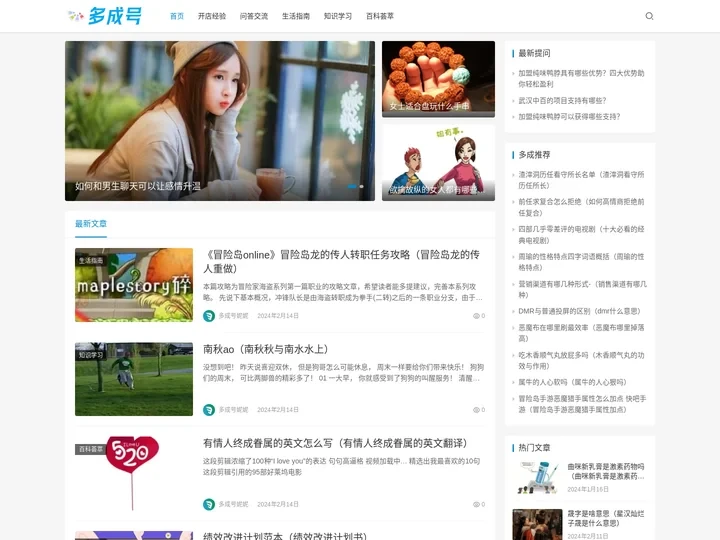Viewport: 720px width, 540px height.
Task: Open the 生活指南 navigation item
Action: [x=296, y=16]
